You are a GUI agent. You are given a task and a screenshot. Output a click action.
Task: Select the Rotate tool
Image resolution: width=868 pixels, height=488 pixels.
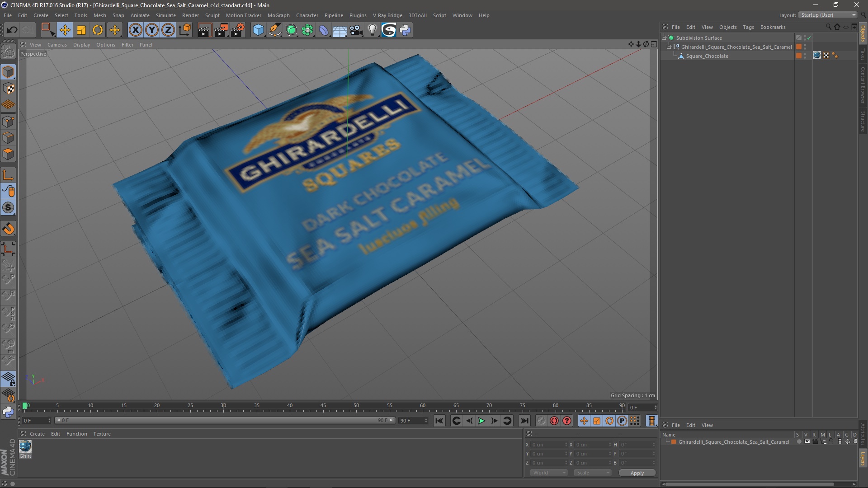coord(98,30)
